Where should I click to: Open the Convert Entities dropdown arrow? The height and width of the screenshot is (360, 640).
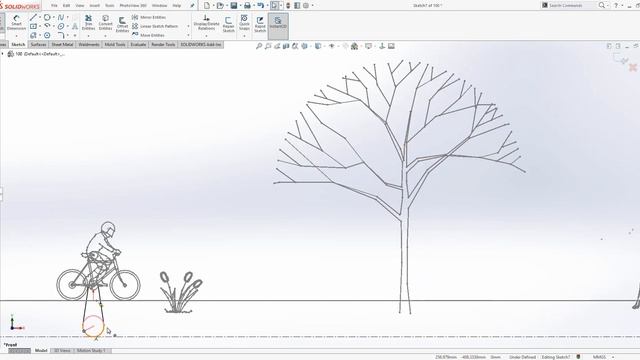tap(105, 36)
